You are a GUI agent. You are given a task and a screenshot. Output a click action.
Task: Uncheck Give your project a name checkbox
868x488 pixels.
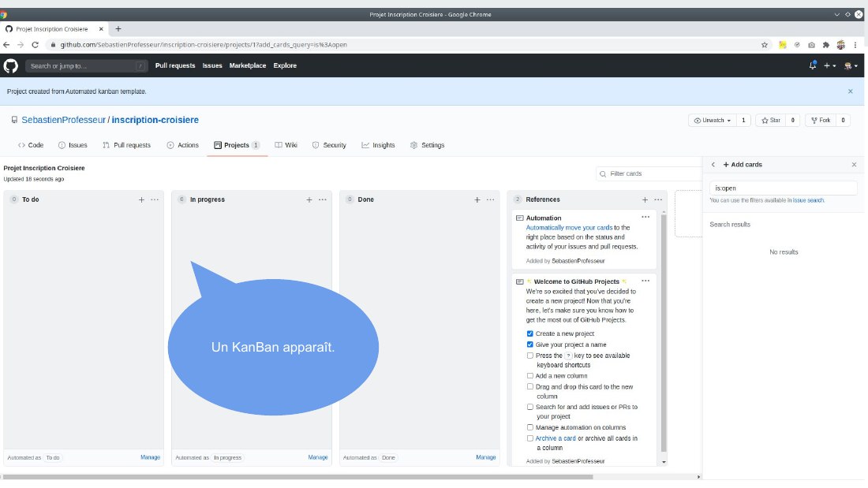click(529, 345)
